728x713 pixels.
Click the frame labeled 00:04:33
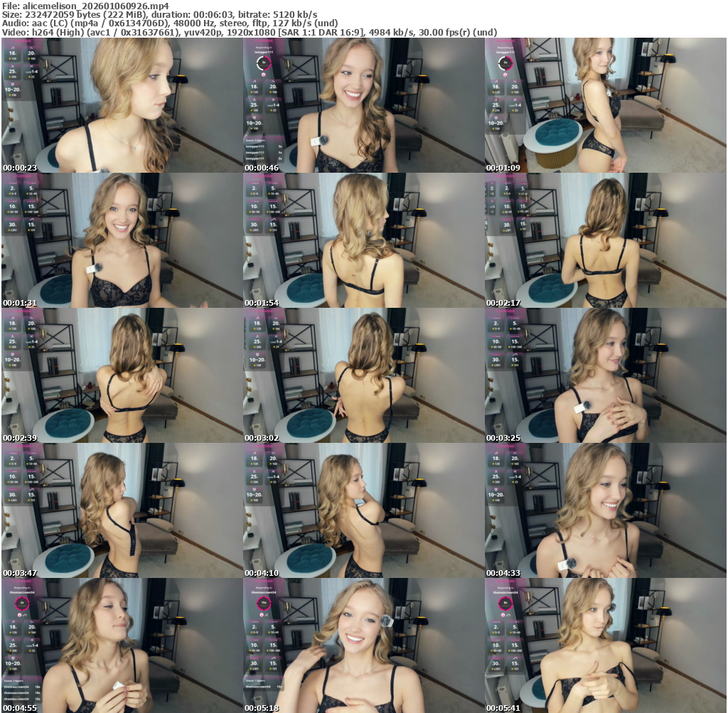click(605, 510)
